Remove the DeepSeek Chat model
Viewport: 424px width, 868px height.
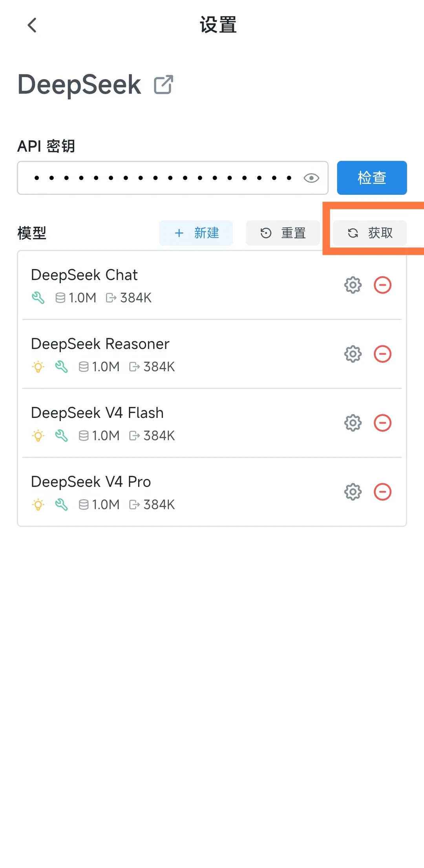coord(382,285)
